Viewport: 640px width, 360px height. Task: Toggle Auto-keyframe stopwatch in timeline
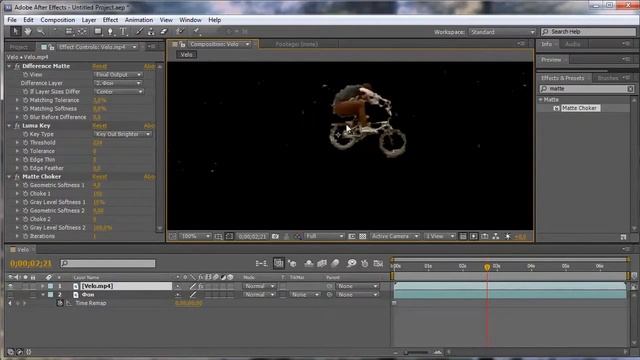pos(364,263)
